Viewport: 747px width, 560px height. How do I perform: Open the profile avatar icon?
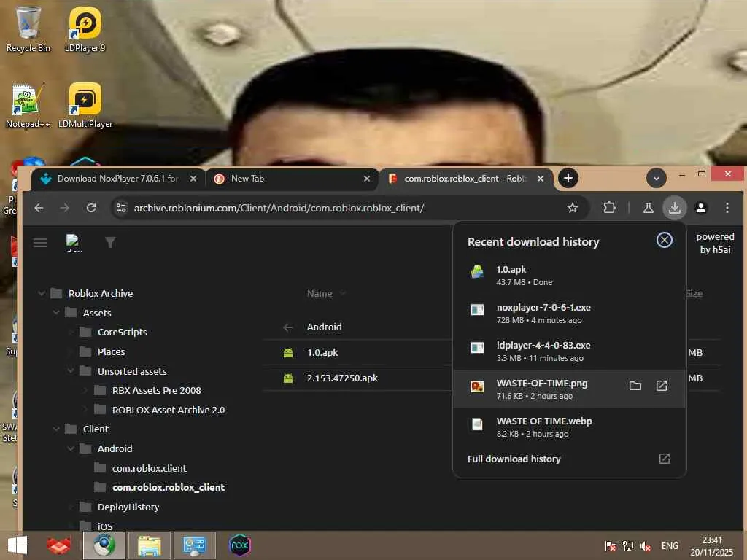pos(701,208)
